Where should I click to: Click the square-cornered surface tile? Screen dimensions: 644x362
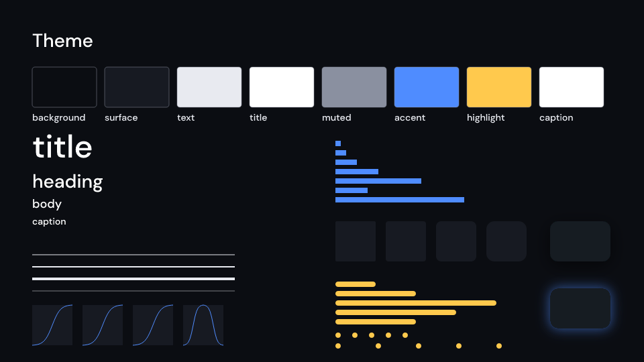[356, 241]
